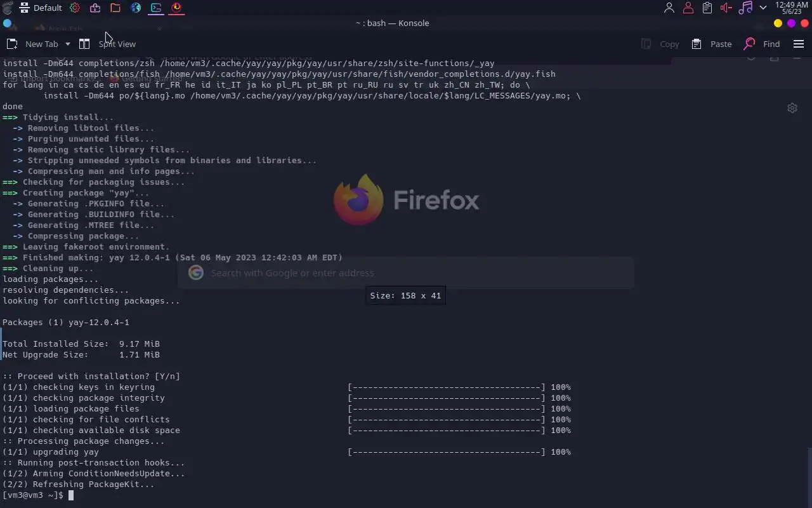Paste text using Paste label
Screen dimensions: 812x508
coord(721,44)
